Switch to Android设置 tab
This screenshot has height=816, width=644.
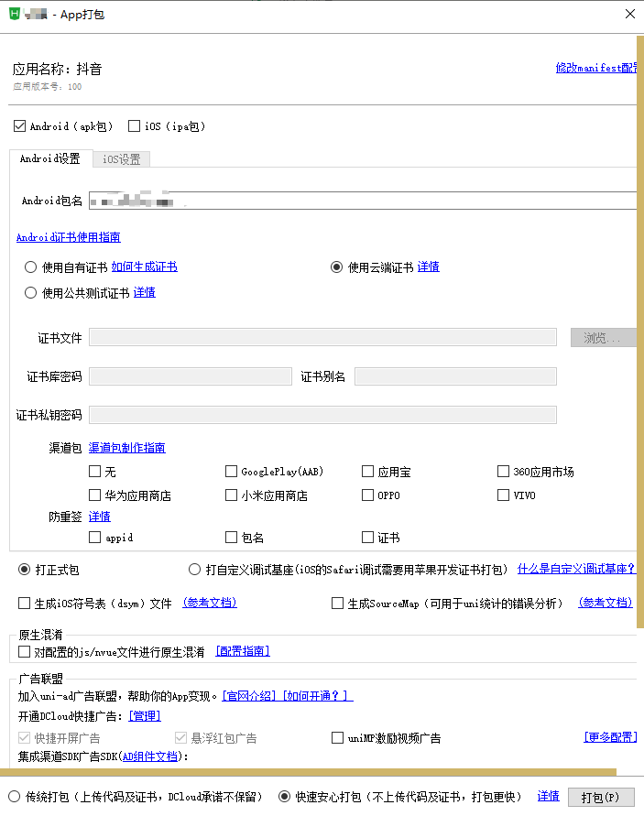pyautogui.click(x=50, y=158)
